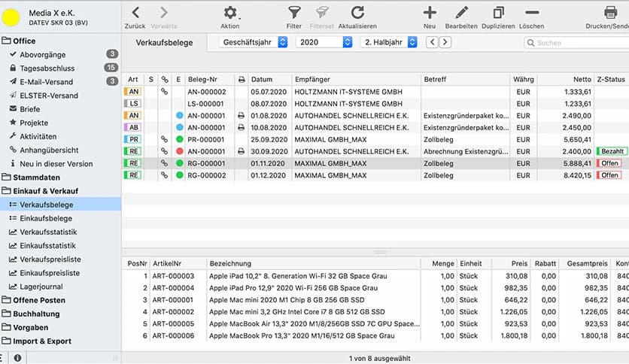Delete entry with Löschen minus icon
This screenshot has height=364, width=629.
pyautogui.click(x=532, y=17)
